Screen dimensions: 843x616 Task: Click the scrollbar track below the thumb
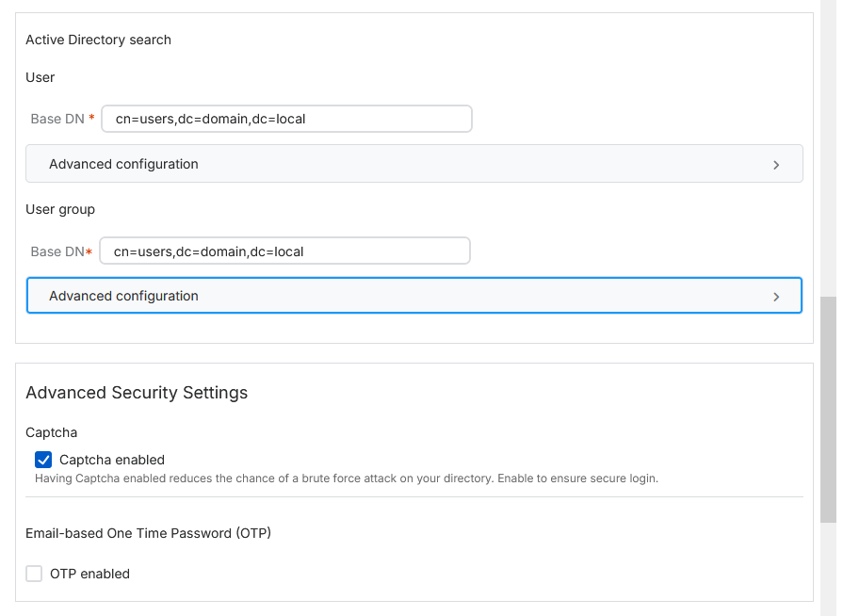(x=829, y=569)
